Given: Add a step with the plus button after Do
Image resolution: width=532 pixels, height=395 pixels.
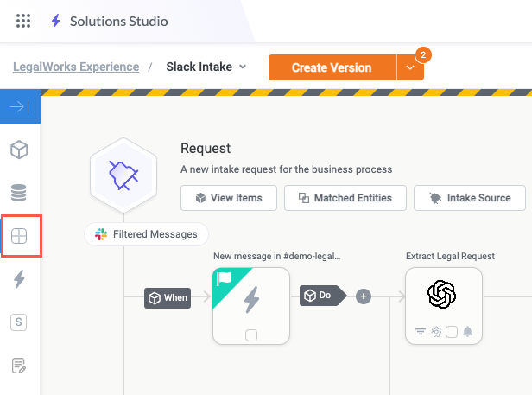Looking at the screenshot, I should pyautogui.click(x=364, y=296).
